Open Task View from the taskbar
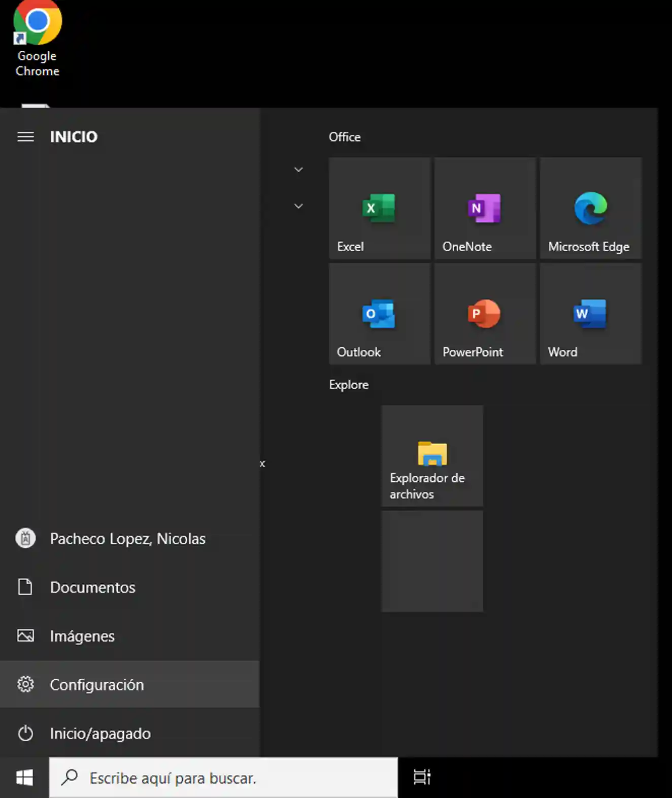 (x=422, y=778)
